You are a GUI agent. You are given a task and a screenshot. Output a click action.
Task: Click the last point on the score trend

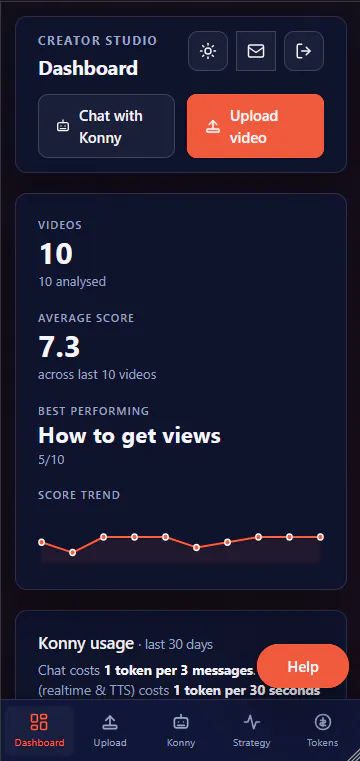click(x=320, y=537)
